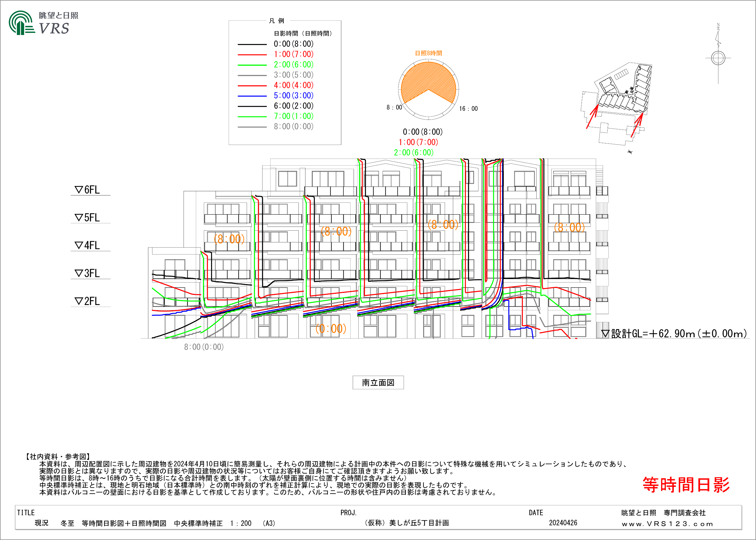The height and width of the screenshot is (540, 756).
Task: Click the north compass symbol
Action: click(718, 58)
